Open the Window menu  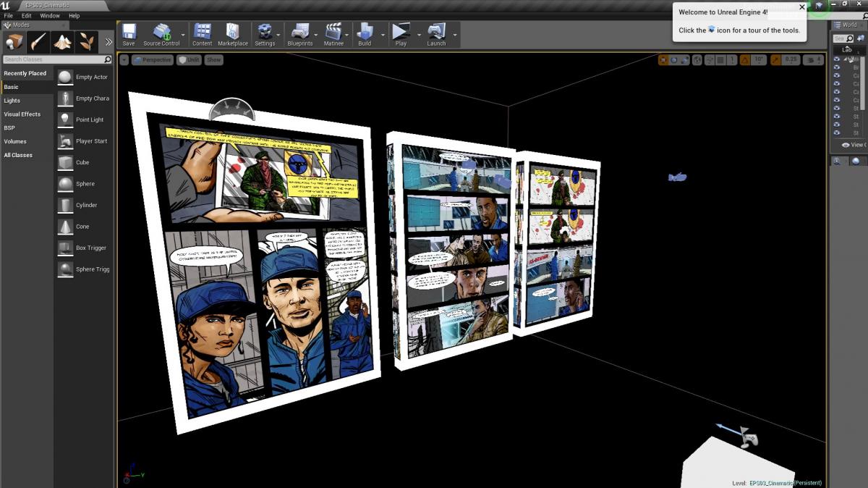click(50, 15)
